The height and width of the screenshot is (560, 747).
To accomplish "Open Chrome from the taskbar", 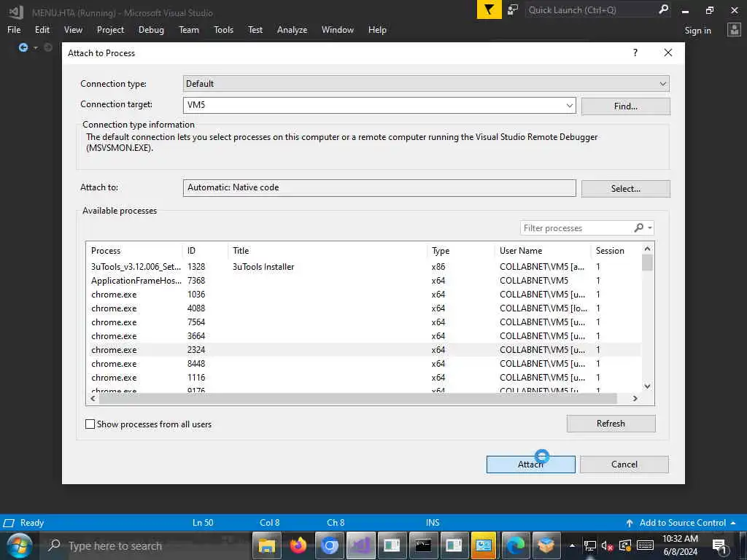I will click(x=329, y=545).
